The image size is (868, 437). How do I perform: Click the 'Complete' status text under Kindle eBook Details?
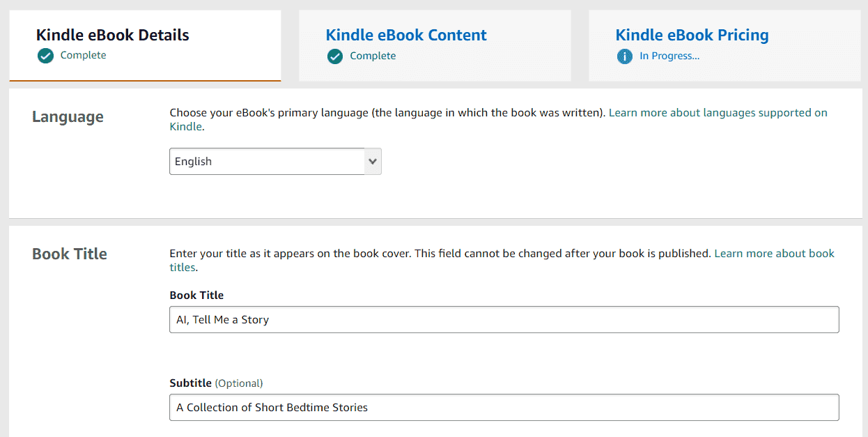(84, 55)
